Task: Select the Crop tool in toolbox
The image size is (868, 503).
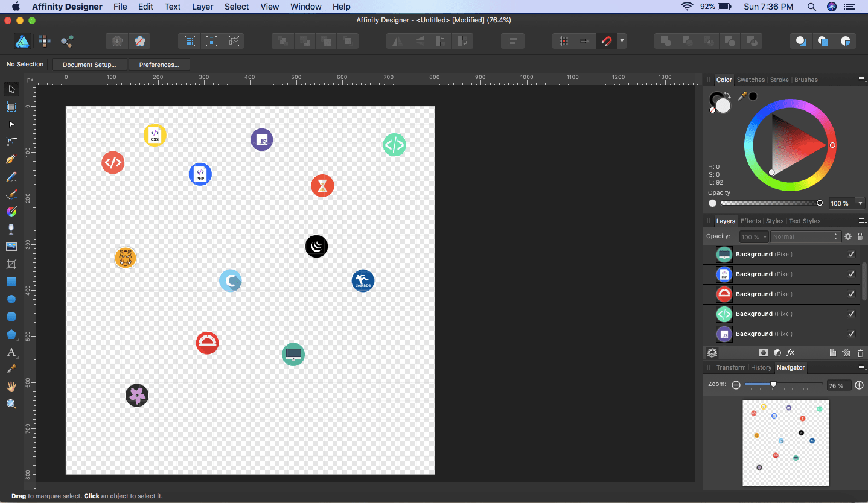Action: (x=11, y=264)
